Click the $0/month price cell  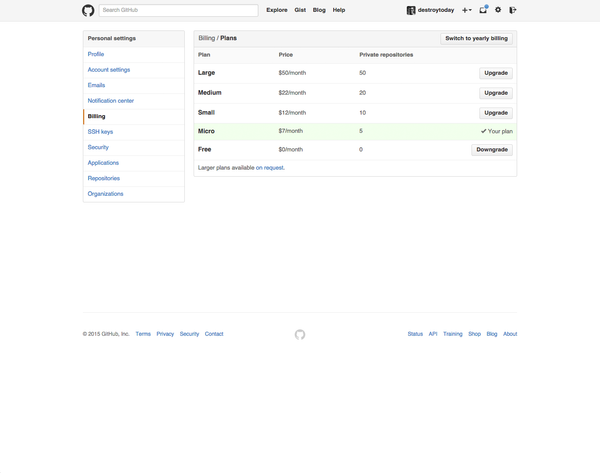(291, 150)
